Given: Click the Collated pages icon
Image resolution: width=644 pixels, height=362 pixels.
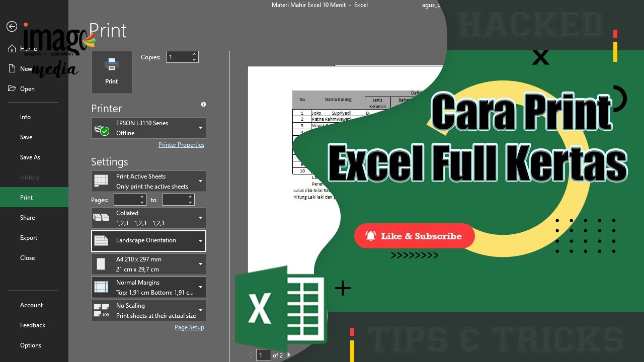Looking at the screenshot, I should point(101,218).
